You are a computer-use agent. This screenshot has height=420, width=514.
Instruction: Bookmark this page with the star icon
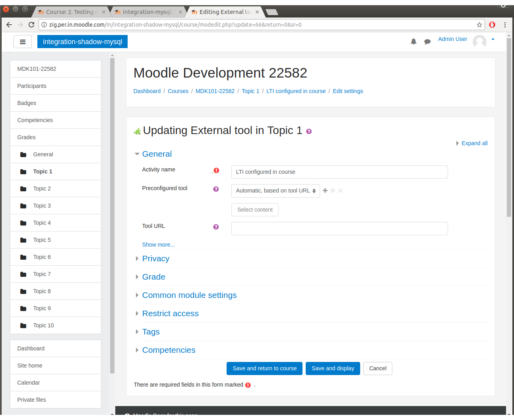tap(479, 25)
